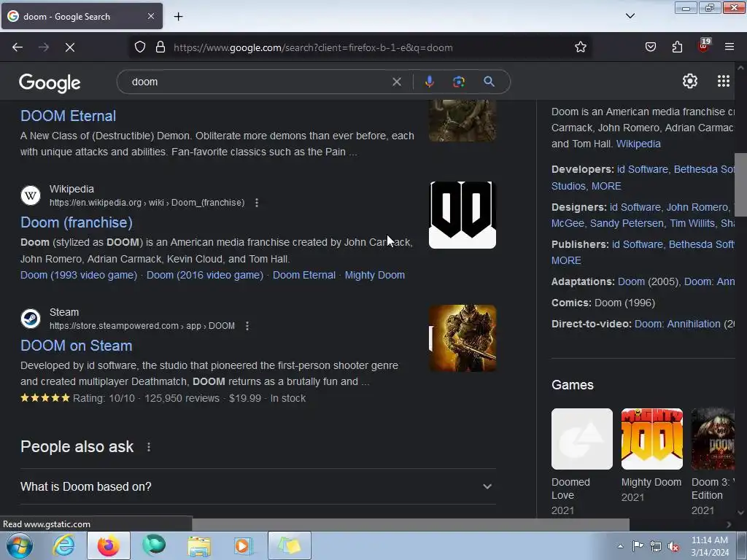Go to Google home logo
Screen dimensions: 747x560
tap(50, 83)
